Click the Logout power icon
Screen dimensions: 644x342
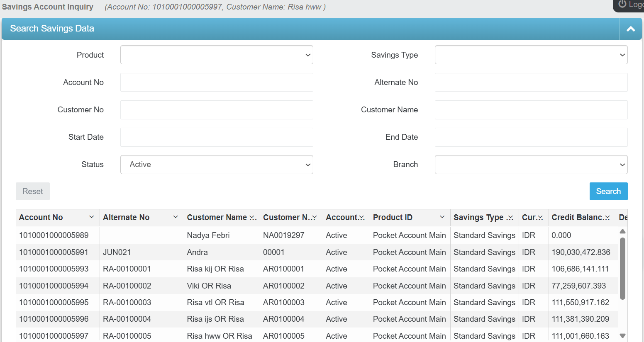(x=623, y=4)
